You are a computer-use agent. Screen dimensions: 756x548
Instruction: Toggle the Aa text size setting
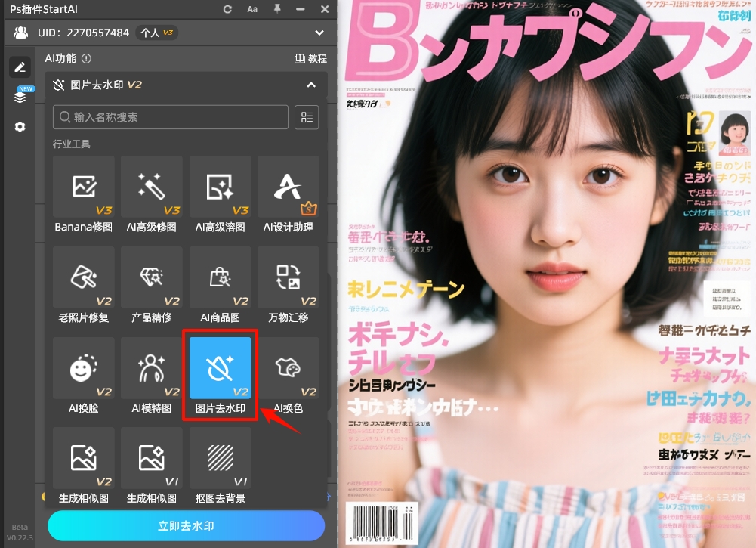[x=252, y=9]
